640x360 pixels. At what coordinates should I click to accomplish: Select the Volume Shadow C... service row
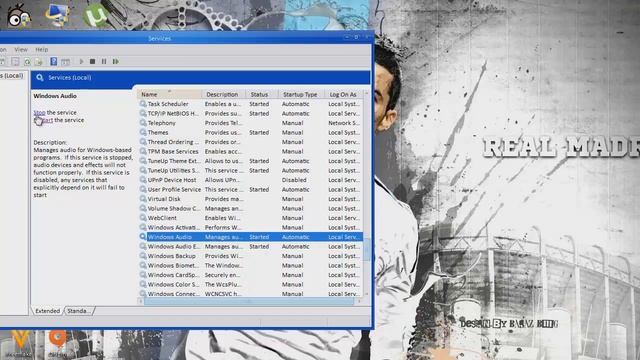(x=250, y=208)
